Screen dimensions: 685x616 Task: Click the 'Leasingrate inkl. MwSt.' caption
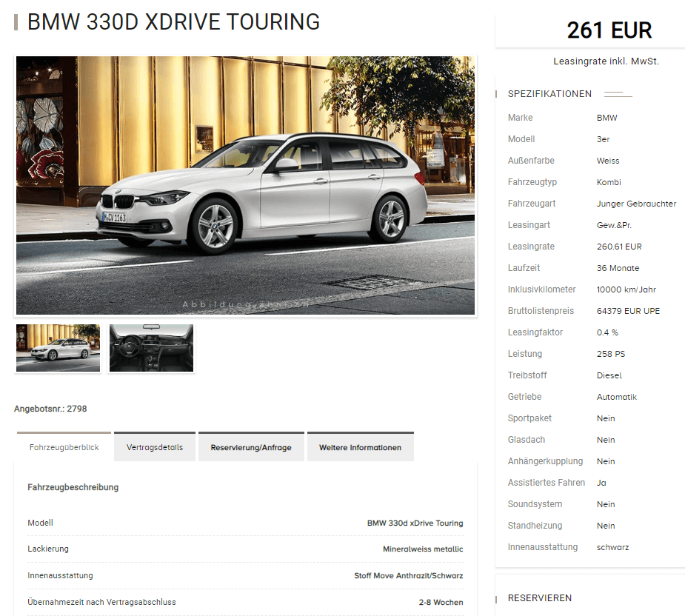click(x=606, y=61)
